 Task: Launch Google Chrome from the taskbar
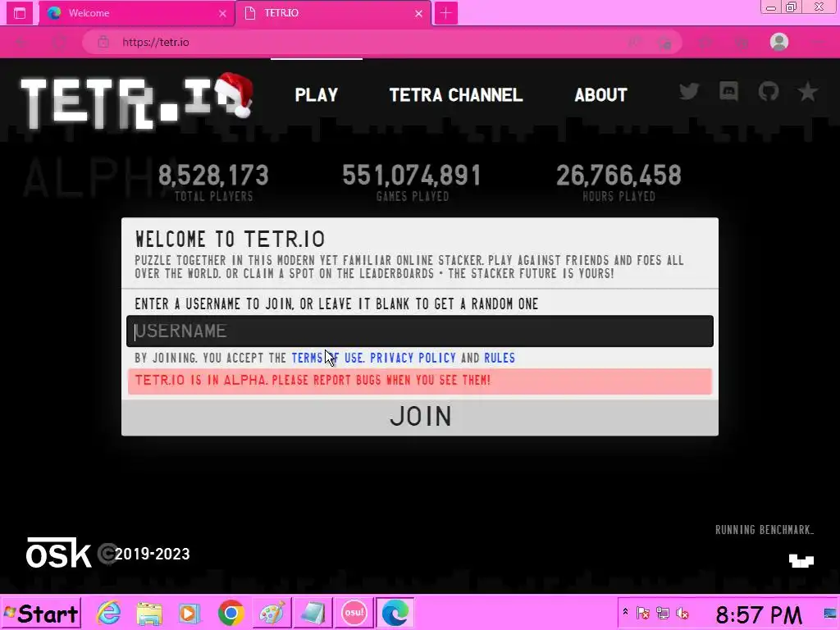(231, 613)
